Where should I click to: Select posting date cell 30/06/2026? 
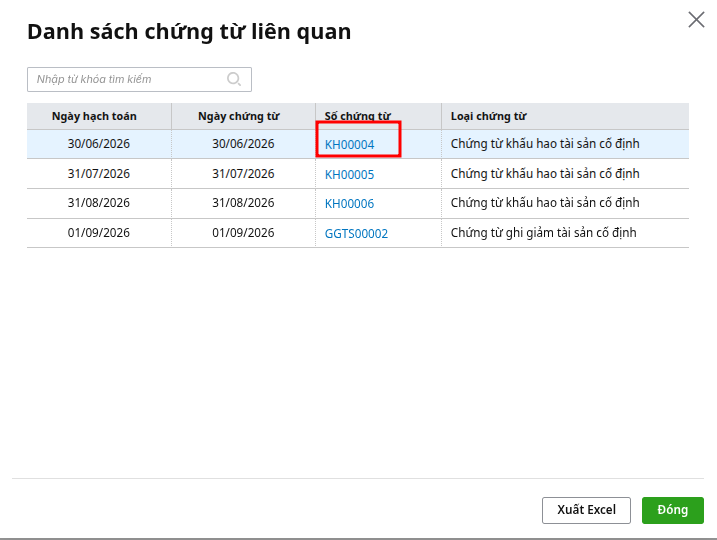[99, 144]
